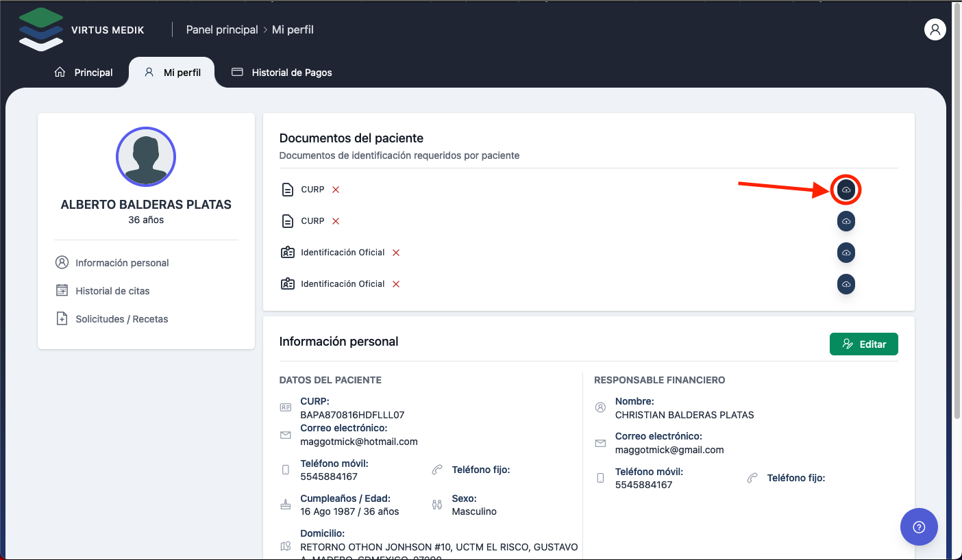The height and width of the screenshot is (560, 962).
Task: Open the user account icon in header
Action: (935, 29)
